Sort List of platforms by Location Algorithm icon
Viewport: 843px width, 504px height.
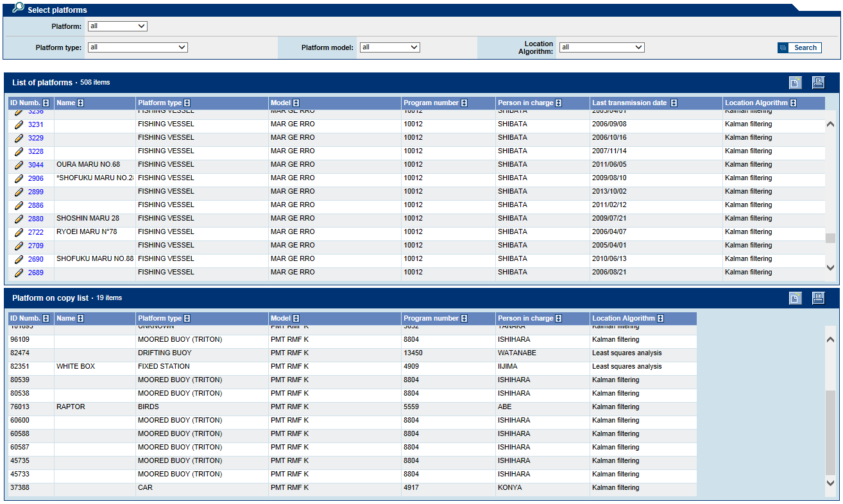[x=794, y=103]
